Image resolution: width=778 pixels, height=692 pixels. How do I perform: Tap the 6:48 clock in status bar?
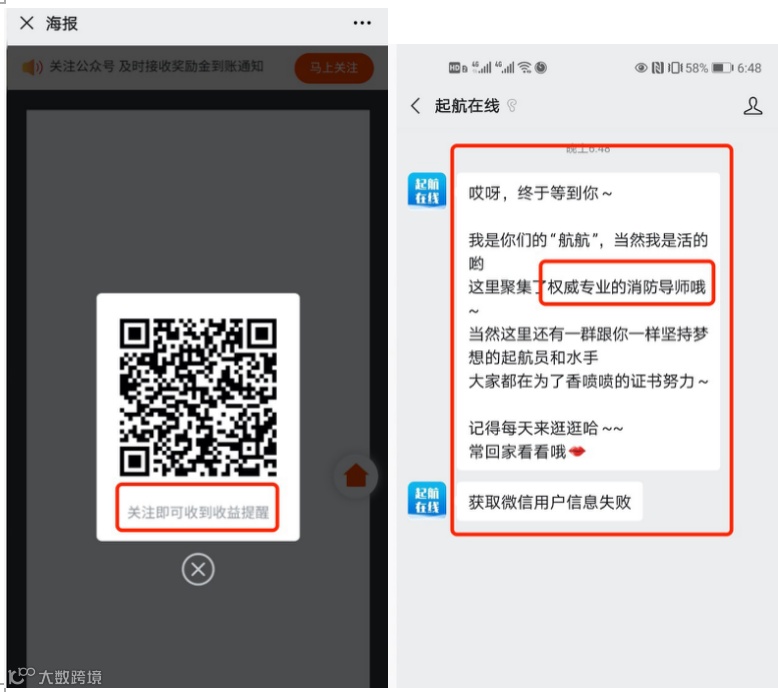click(x=749, y=67)
